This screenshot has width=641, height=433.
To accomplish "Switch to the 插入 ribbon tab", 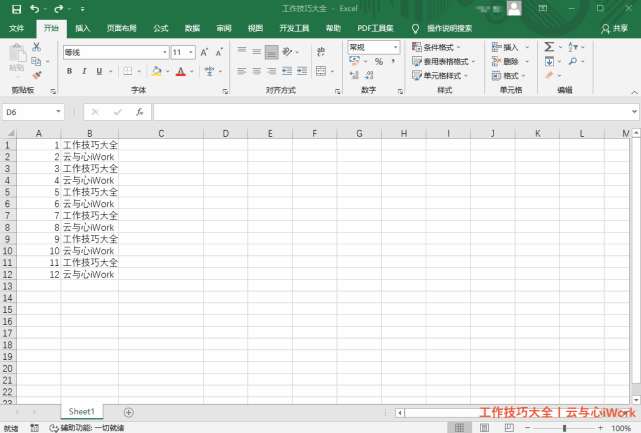I will pyautogui.click(x=83, y=28).
